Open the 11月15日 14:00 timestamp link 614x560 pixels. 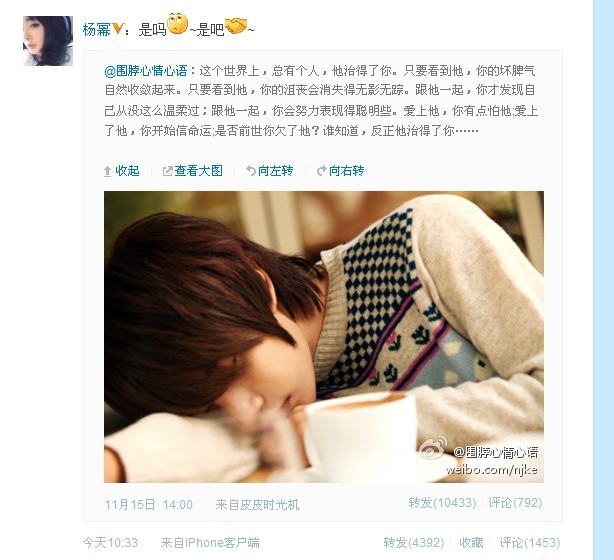pos(148,504)
